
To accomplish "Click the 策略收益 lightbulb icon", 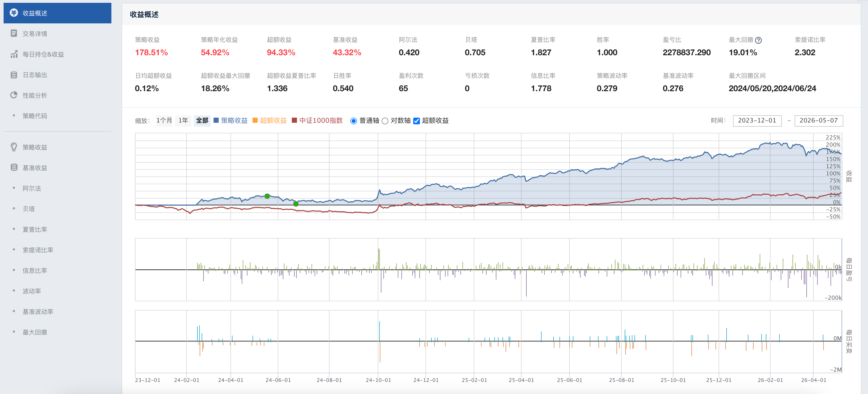I will [x=14, y=147].
